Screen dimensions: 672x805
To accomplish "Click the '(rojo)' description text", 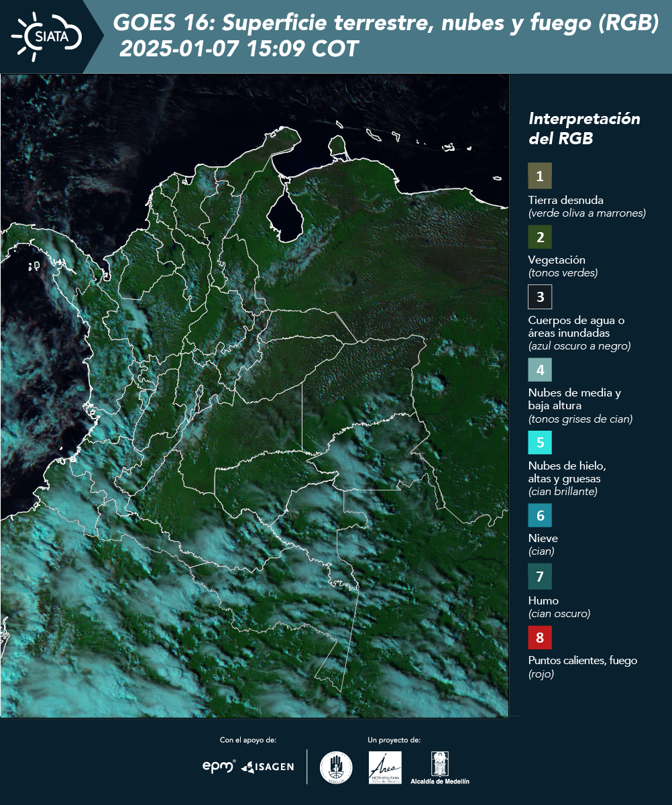I will pyautogui.click(x=541, y=675).
